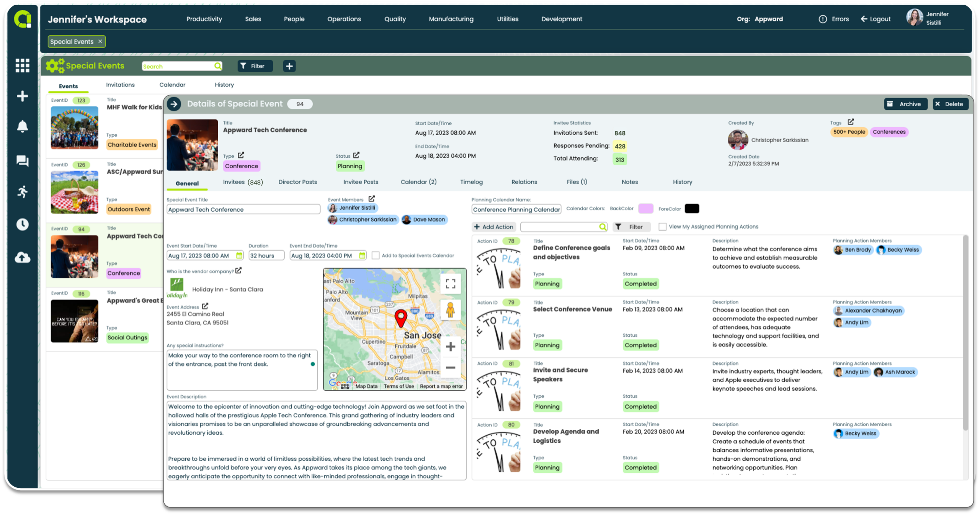Expand the History tab in event details
Viewport: 980px width, 515px height.
tap(683, 182)
